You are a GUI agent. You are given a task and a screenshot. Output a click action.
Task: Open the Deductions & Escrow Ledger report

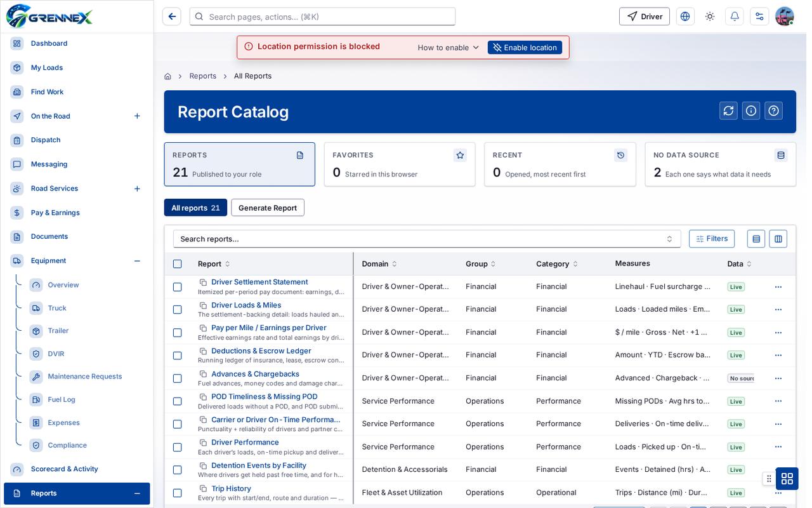(261, 351)
